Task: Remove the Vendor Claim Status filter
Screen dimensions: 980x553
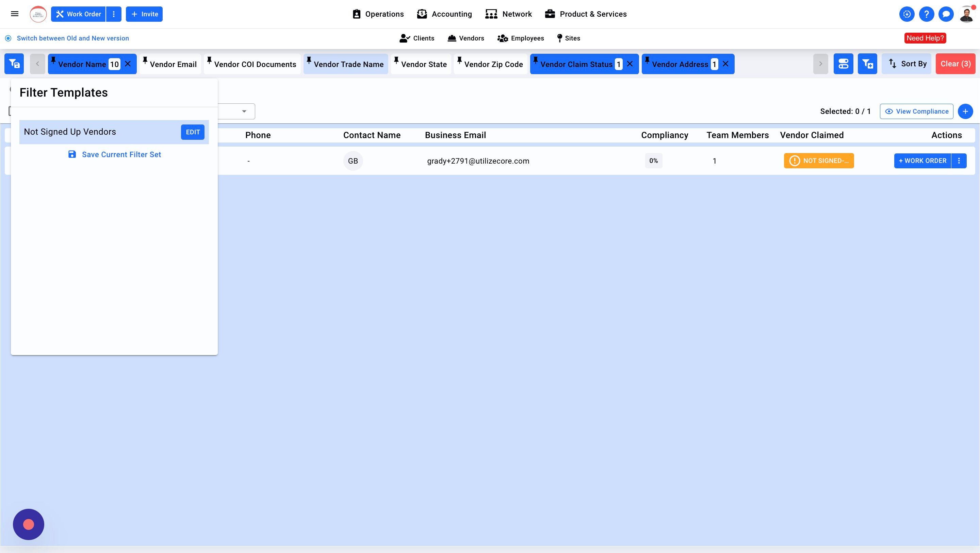Action: point(630,64)
